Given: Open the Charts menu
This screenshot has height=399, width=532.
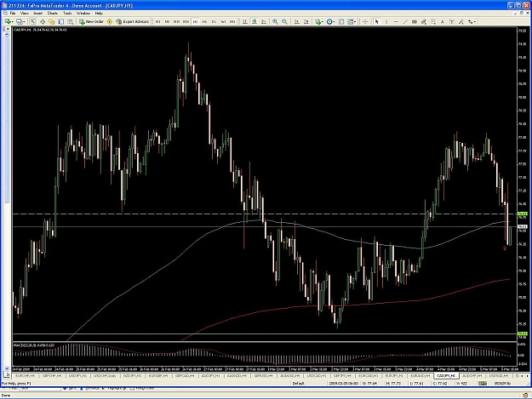Looking at the screenshot, I should click(53, 14).
